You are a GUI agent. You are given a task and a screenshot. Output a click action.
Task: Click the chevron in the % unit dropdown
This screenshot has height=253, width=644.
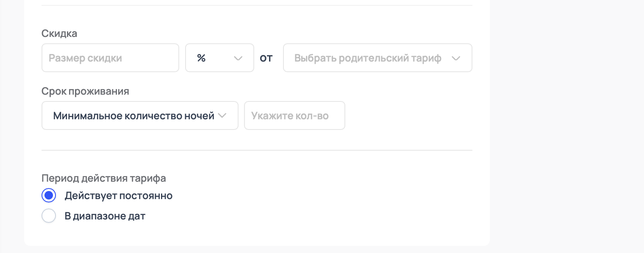238,58
